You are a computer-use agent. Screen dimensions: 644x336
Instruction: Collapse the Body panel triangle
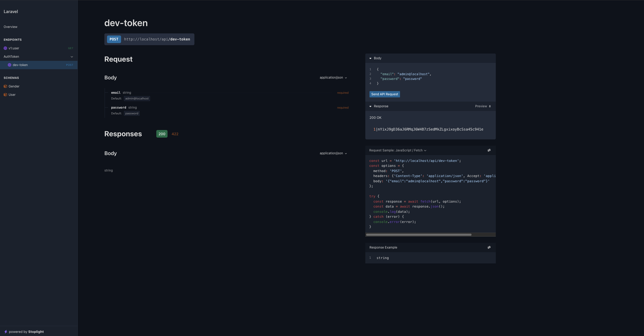click(370, 58)
